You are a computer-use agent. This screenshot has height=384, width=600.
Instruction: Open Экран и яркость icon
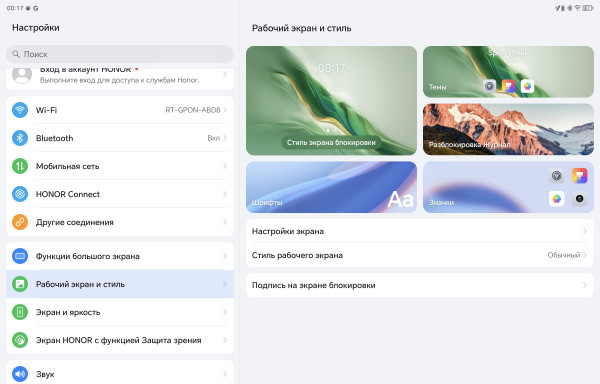click(20, 312)
